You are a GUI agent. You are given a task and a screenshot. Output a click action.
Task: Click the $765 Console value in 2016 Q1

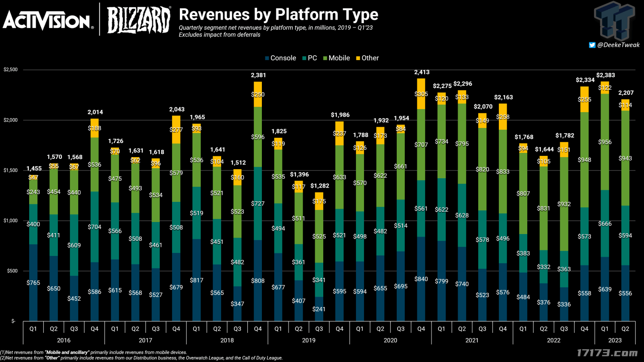click(x=33, y=283)
